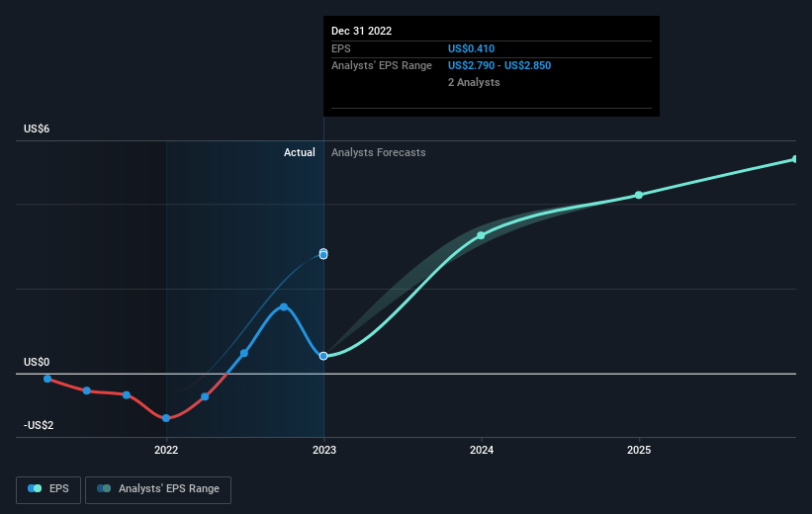This screenshot has height=514, width=812.
Task: Click the Analysts Forecasts section label
Action: point(379,152)
